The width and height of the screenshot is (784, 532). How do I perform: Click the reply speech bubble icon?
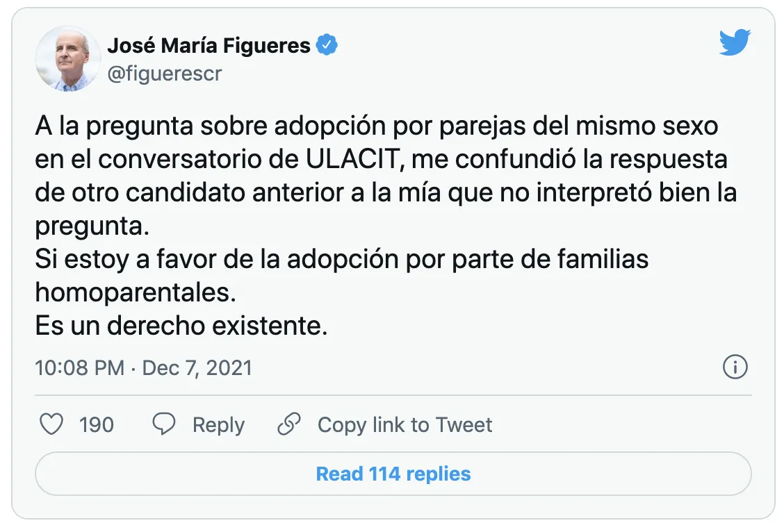coord(164,424)
